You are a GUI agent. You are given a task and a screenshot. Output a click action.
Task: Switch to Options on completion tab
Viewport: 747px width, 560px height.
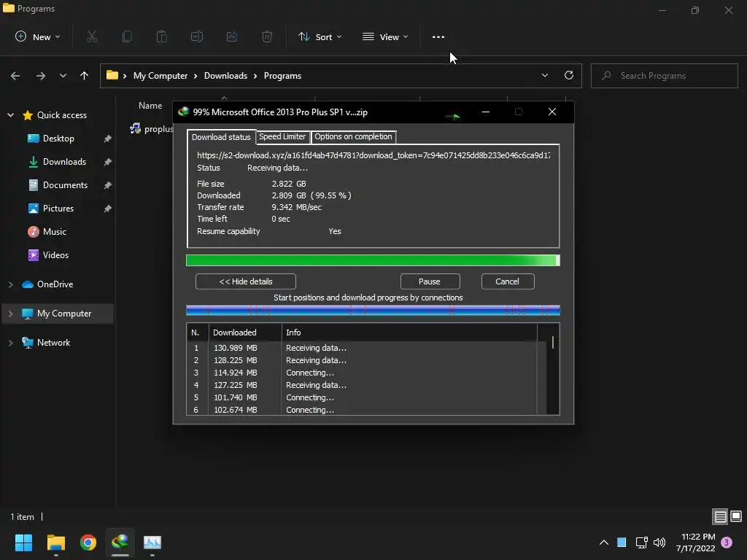tap(353, 136)
